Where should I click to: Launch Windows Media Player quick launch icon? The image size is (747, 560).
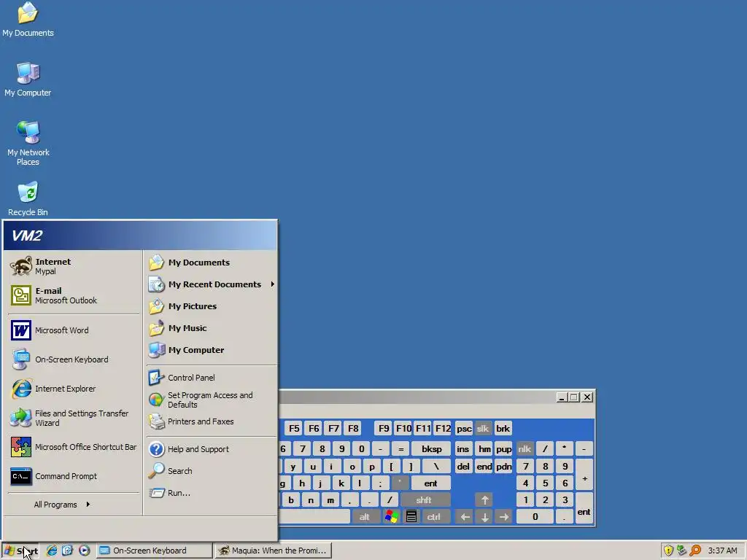click(85, 551)
